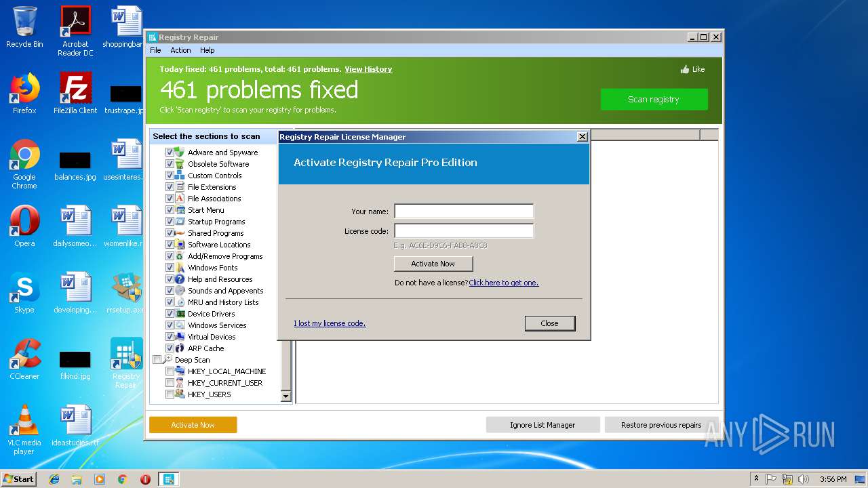This screenshot has height=488, width=868.
Task: Open the FileZilla Client desktop icon
Action: tap(75, 94)
